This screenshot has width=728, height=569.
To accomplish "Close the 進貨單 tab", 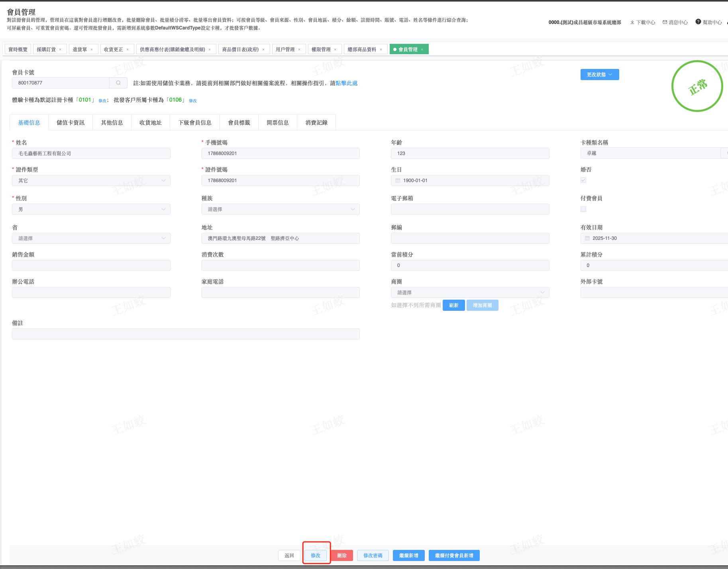I will tap(92, 50).
